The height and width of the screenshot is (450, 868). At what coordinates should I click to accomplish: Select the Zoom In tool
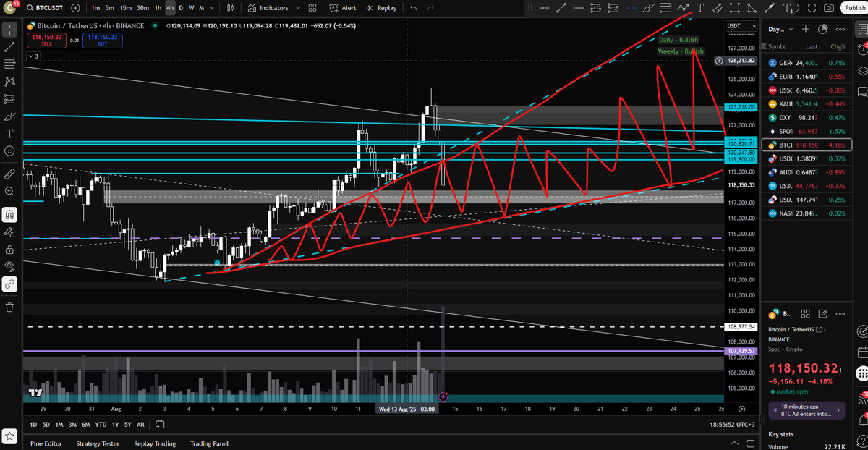click(x=9, y=192)
